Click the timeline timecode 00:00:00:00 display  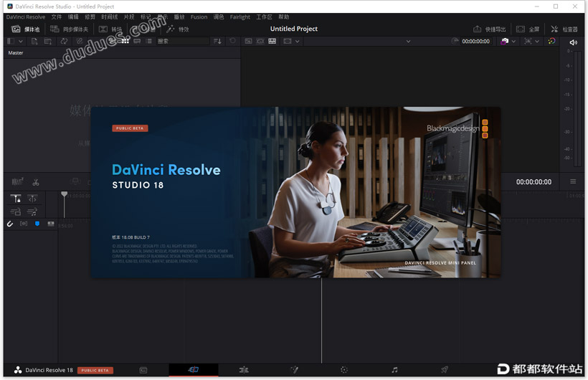(534, 182)
